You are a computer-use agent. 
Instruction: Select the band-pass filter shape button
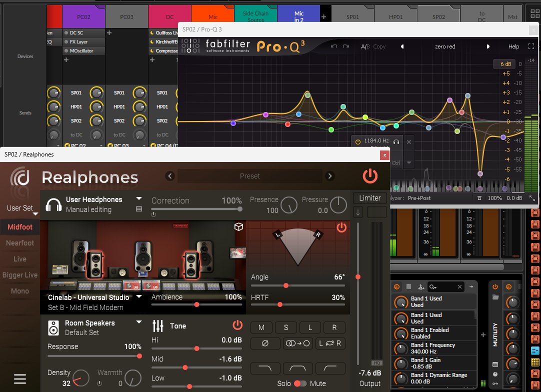point(297,368)
